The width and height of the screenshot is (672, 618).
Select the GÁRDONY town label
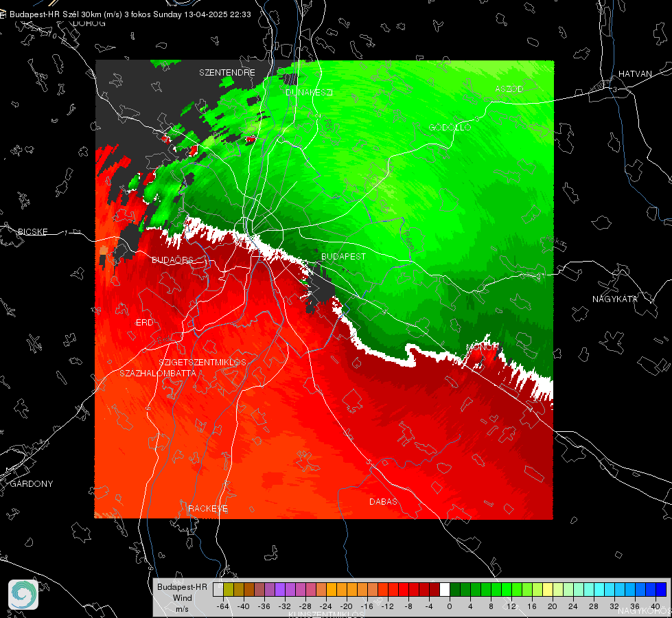point(32,484)
